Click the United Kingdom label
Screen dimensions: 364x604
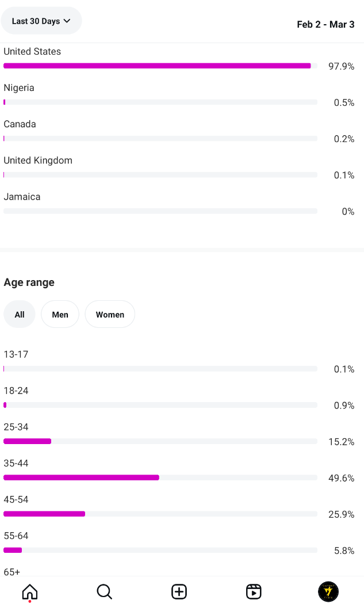(38, 160)
